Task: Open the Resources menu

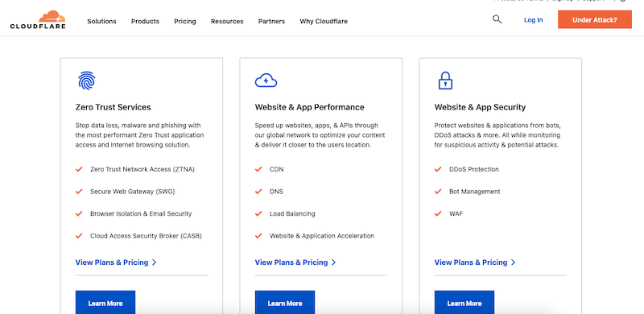Action: tap(227, 22)
